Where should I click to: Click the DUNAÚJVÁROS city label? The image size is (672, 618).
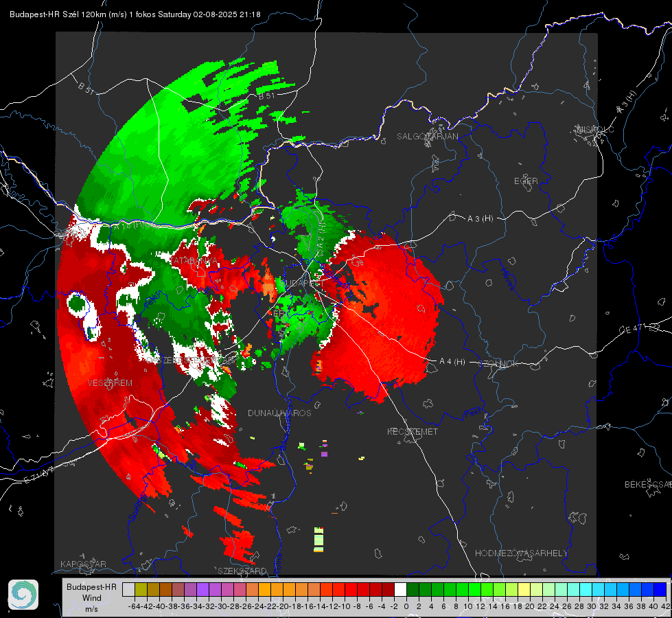(279, 413)
